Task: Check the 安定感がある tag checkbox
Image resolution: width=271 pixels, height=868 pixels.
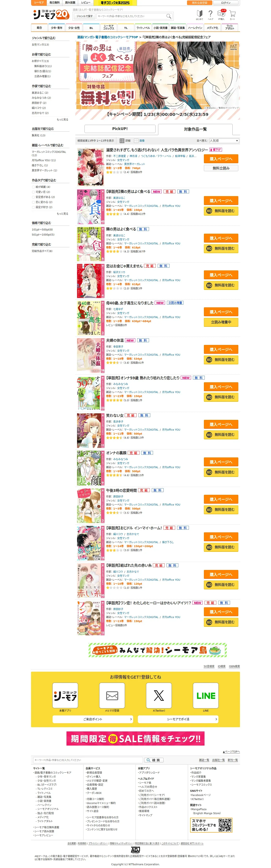Action: 33,197
